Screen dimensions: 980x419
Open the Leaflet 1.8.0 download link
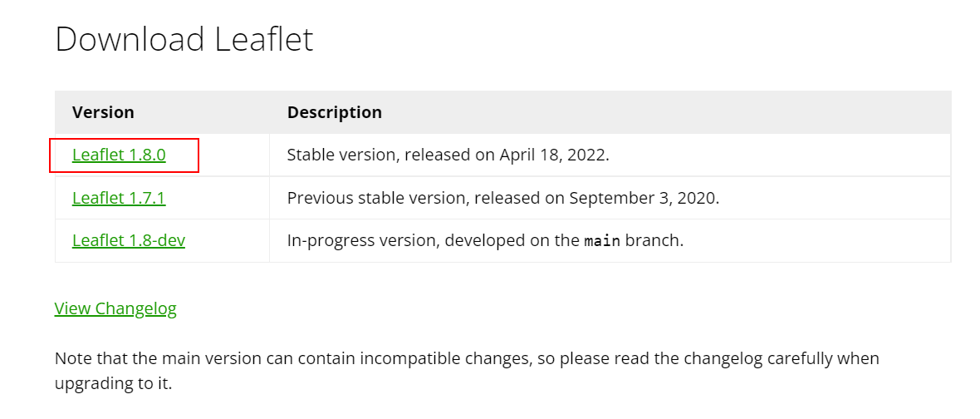119,155
